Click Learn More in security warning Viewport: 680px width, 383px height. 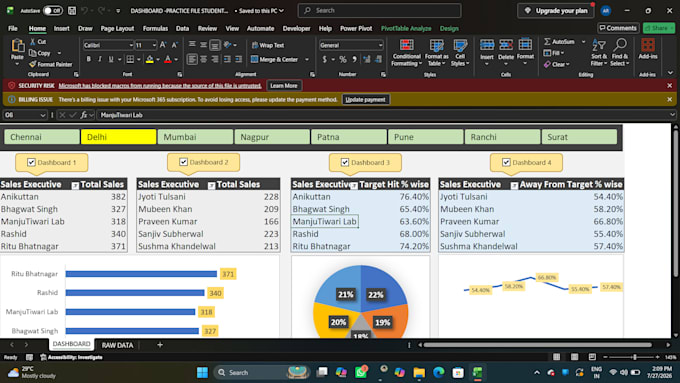click(284, 85)
